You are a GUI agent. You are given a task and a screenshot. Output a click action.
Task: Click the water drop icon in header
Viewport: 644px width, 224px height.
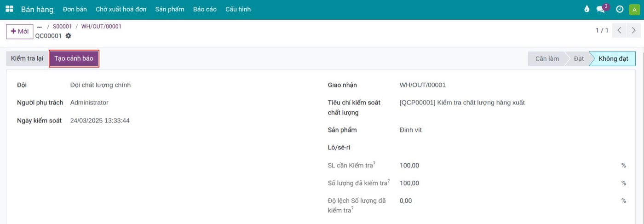pyautogui.click(x=586, y=9)
